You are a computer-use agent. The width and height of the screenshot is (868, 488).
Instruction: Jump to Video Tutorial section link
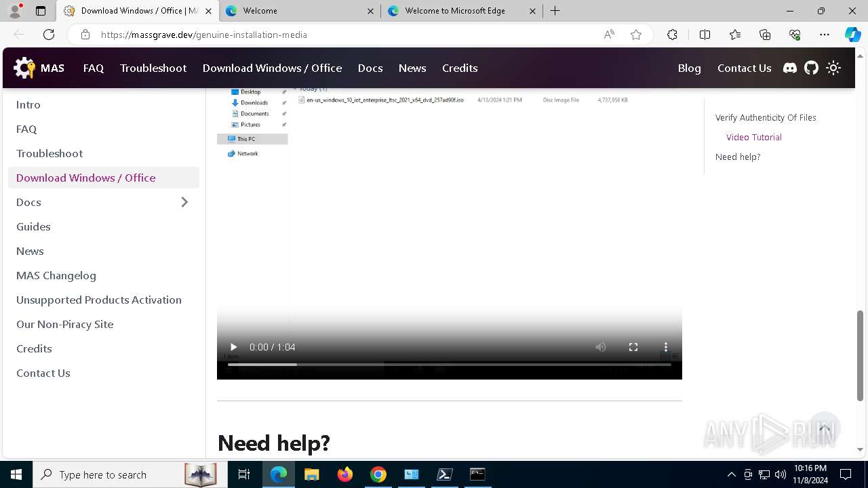(x=754, y=137)
